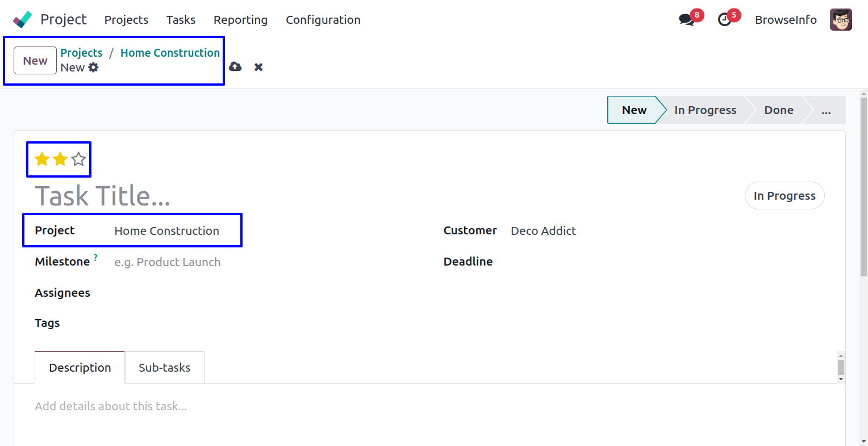
Task: Open the conversations chat bubble icon
Action: point(686,20)
